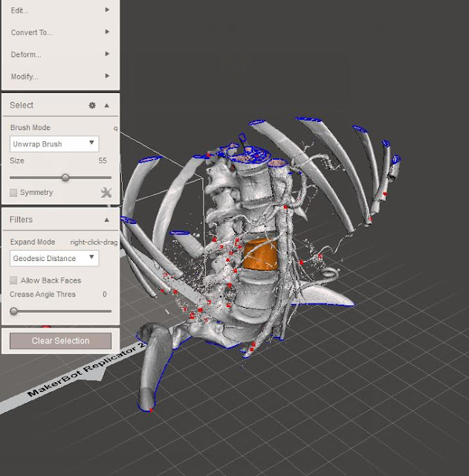The height and width of the screenshot is (476, 469).
Task: Open the Convert To... submenu
Action: click(x=60, y=32)
